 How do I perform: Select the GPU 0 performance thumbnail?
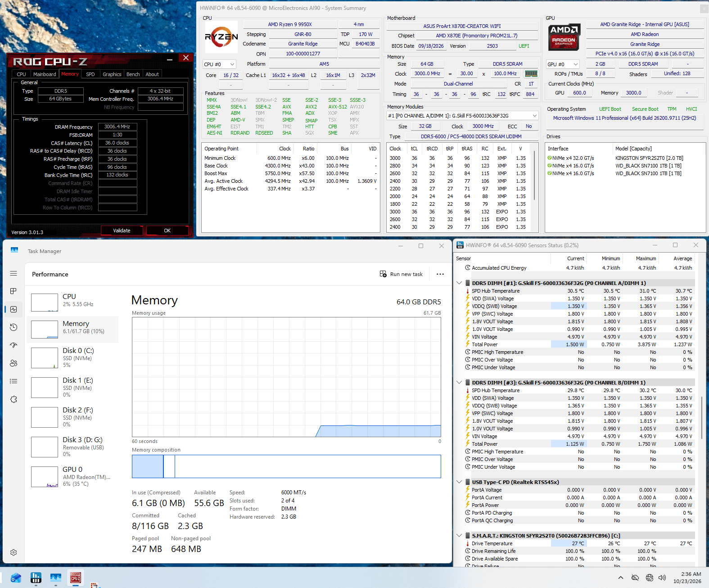point(72,476)
